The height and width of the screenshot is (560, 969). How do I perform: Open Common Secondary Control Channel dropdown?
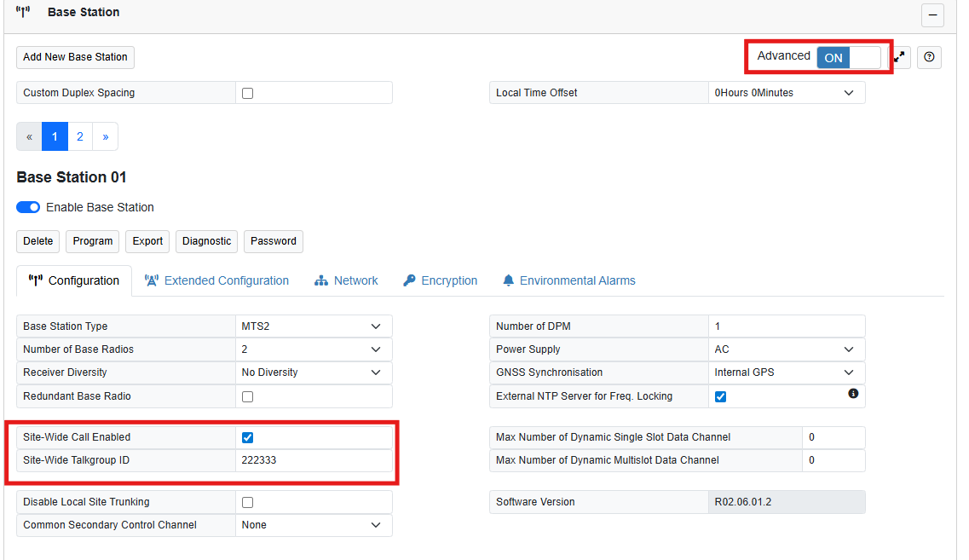click(314, 525)
